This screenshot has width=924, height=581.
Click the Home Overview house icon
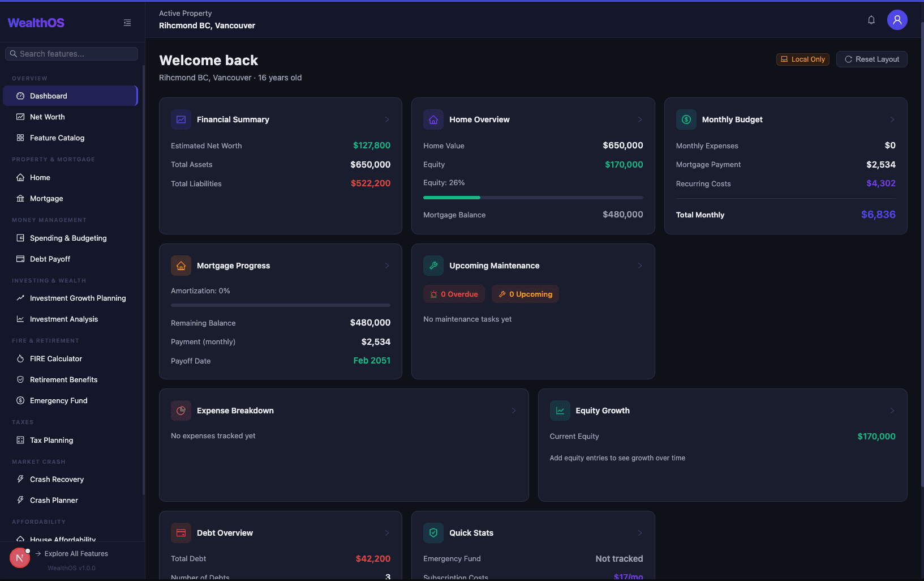(x=433, y=119)
